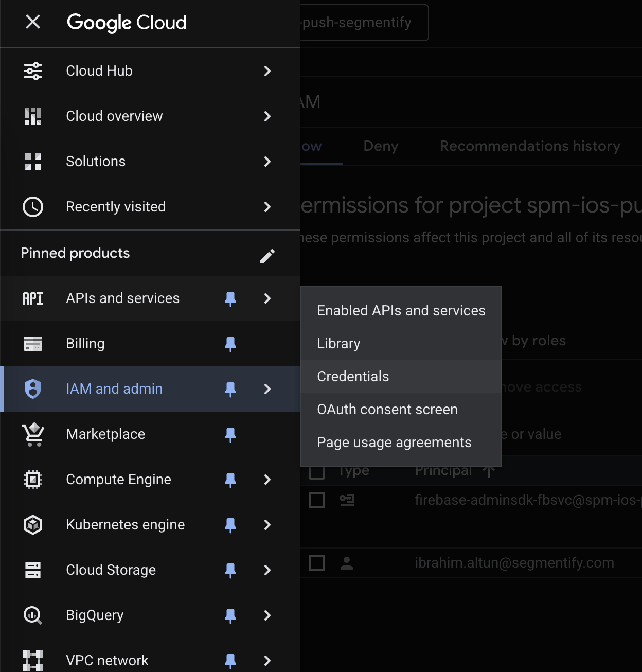Click the firebase-adminsdk-fbsvc principal
This screenshot has width=642, height=672.
pos(528,500)
